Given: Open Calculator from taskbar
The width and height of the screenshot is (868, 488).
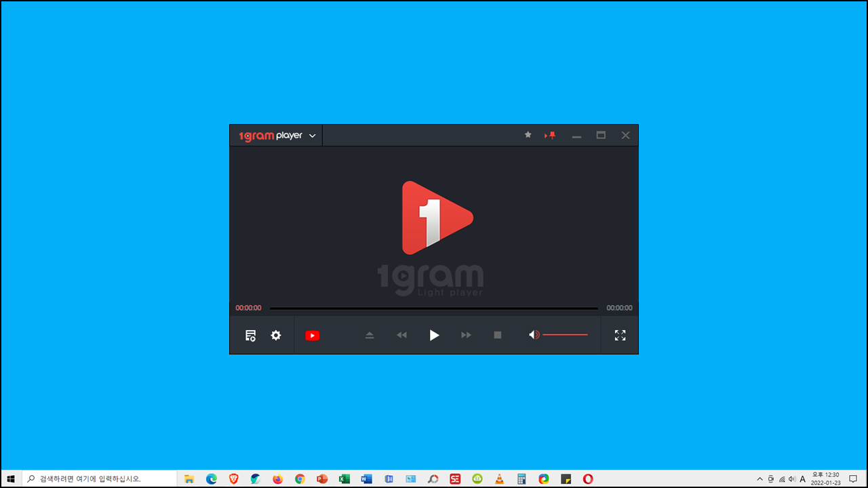Looking at the screenshot, I should [521, 479].
